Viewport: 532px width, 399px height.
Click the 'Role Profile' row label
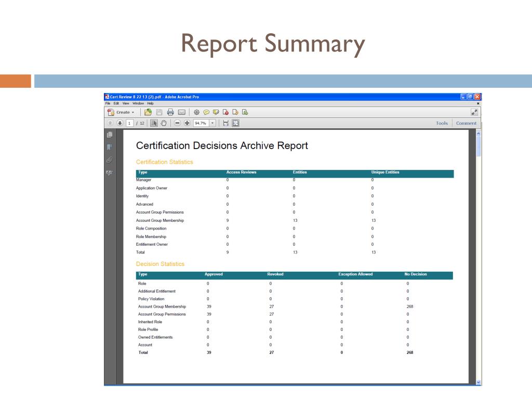[148, 329]
